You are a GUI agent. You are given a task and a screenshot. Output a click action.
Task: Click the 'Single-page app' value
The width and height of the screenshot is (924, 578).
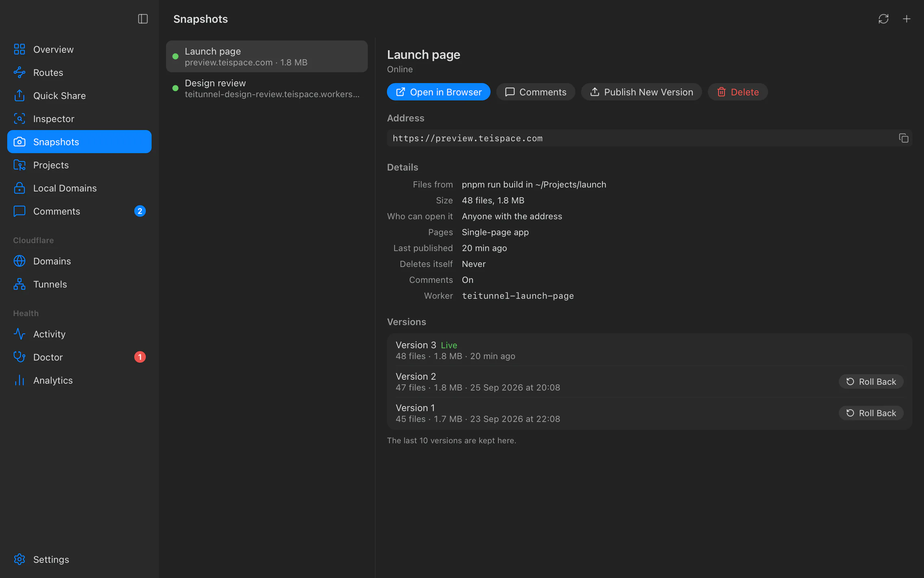pos(495,232)
